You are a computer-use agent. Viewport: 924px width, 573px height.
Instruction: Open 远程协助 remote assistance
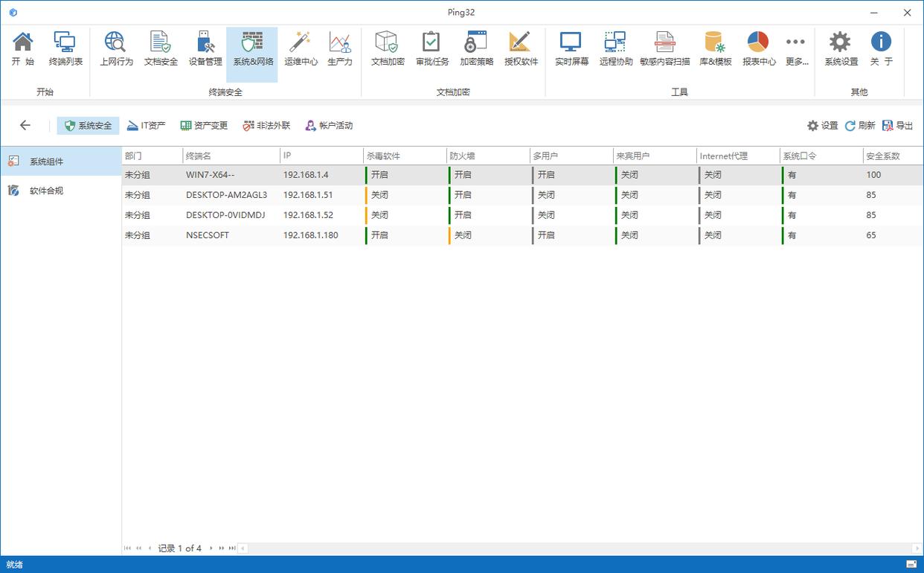(615, 49)
